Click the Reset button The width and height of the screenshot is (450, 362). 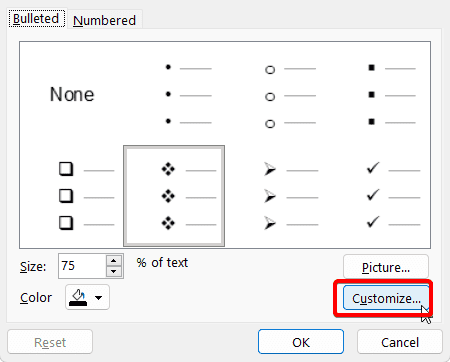click(x=50, y=342)
